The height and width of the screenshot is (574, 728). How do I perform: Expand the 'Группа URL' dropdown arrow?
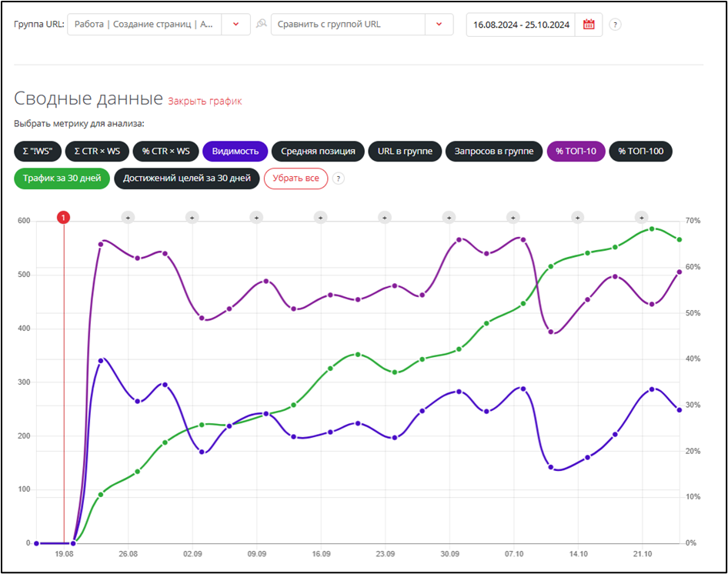pyautogui.click(x=235, y=25)
